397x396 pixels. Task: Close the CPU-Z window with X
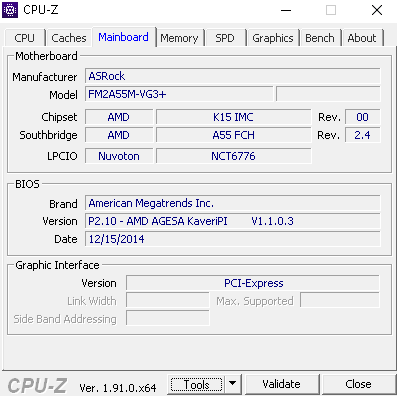pyautogui.click(x=377, y=10)
